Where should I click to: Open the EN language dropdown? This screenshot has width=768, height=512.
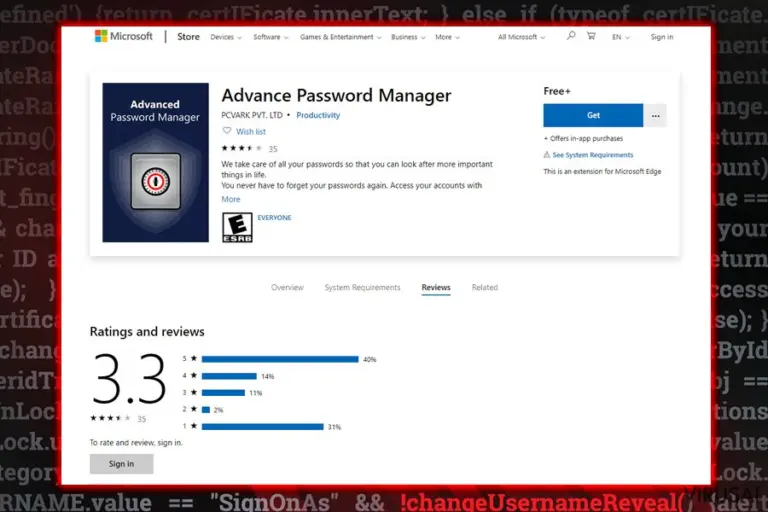621,37
